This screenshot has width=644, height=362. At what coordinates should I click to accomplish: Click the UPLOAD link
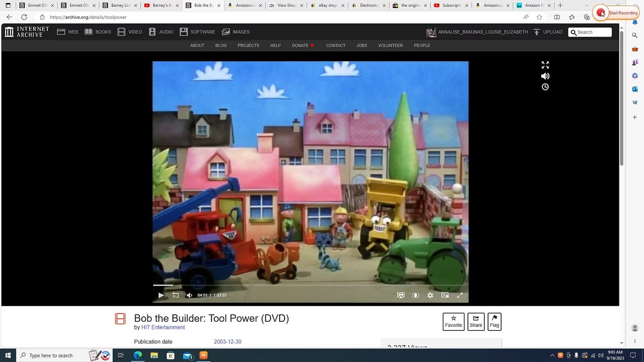[548, 32]
